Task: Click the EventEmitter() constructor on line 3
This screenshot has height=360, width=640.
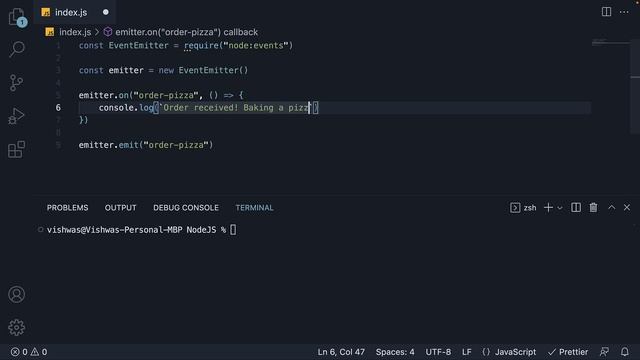Action: tap(213, 71)
